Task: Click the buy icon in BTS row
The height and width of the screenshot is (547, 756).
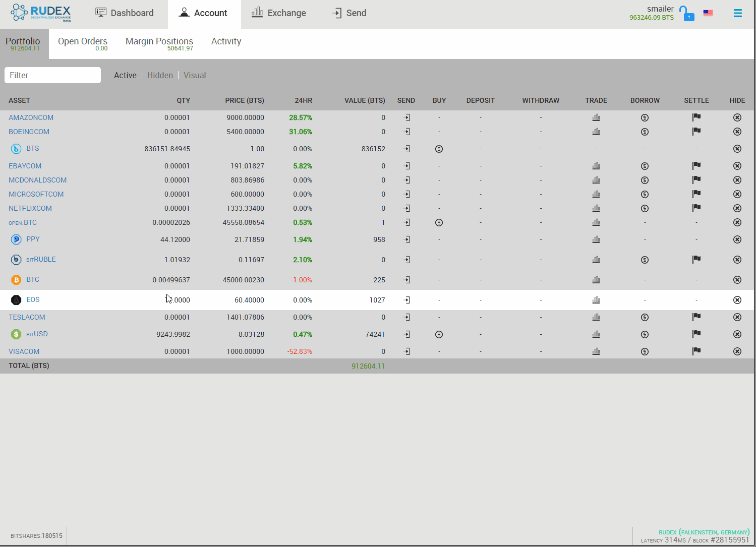Action: pyautogui.click(x=439, y=149)
